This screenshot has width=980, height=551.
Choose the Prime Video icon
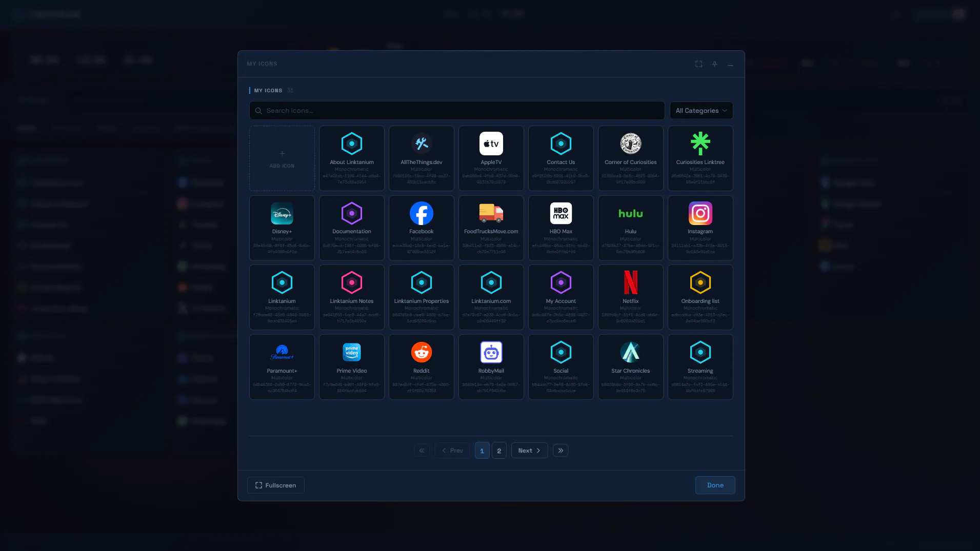click(352, 367)
